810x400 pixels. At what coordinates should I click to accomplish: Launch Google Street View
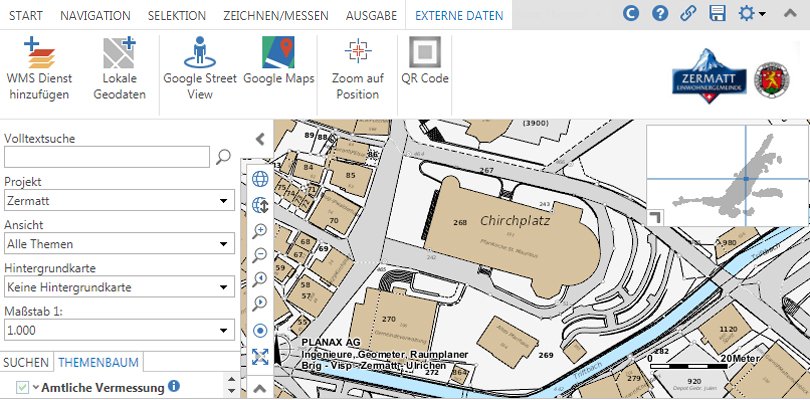pos(199,68)
